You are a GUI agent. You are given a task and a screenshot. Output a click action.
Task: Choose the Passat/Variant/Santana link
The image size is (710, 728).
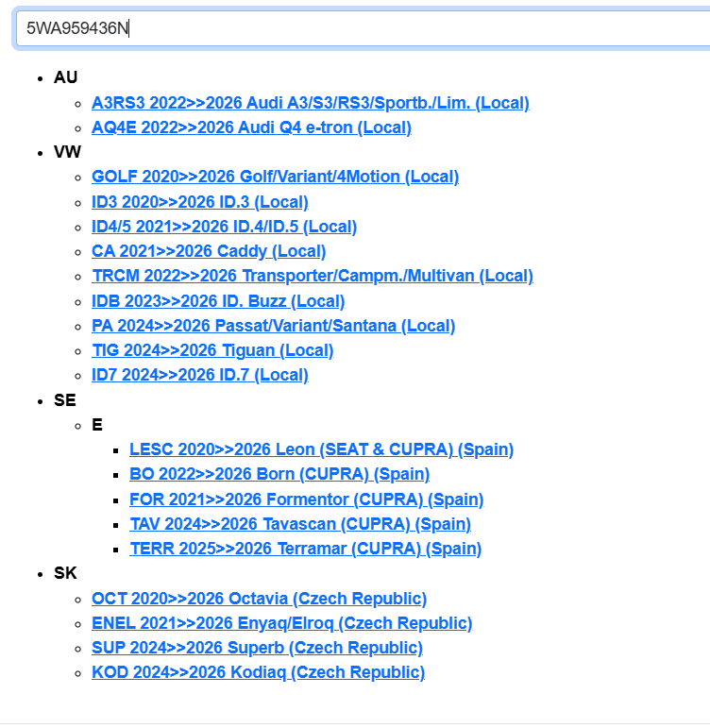click(273, 326)
